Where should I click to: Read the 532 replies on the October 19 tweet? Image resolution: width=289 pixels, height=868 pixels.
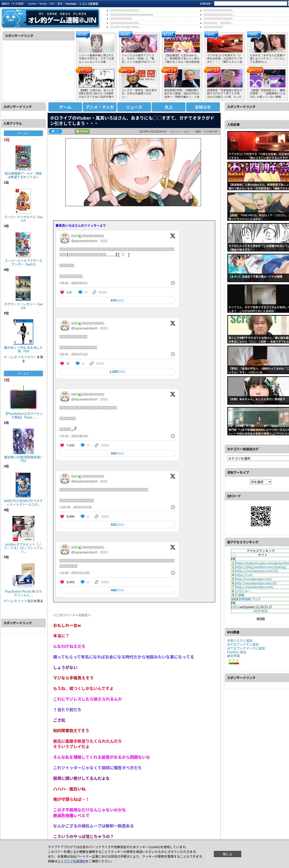pyautogui.click(x=117, y=524)
